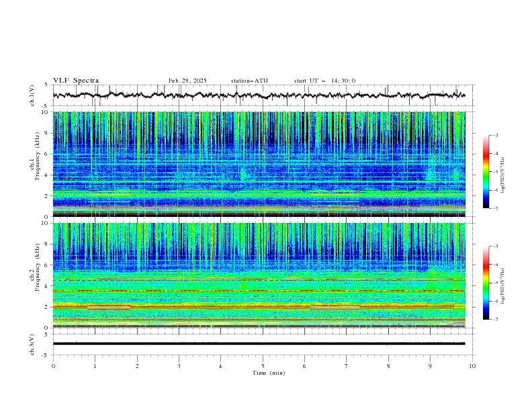Click time axis tick label '8'
This screenshot has width=532, height=411.
[x=388, y=366]
